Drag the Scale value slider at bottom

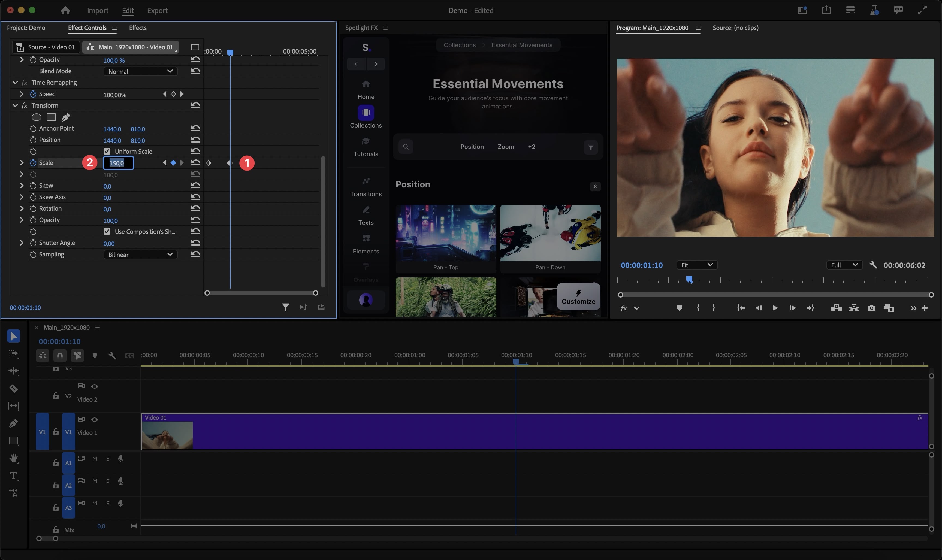point(110,175)
